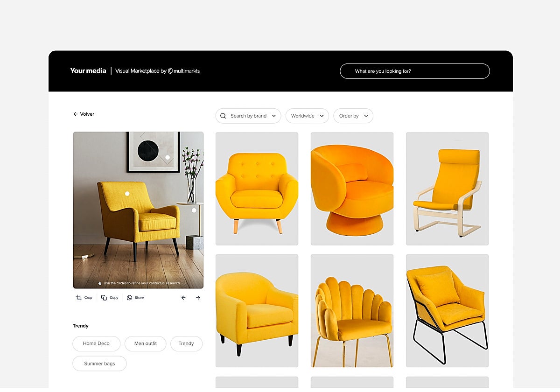Go to next image with right arrow

pos(198,298)
